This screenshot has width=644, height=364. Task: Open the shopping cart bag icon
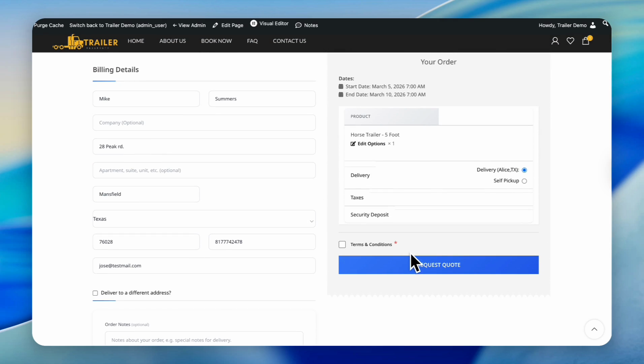click(586, 41)
